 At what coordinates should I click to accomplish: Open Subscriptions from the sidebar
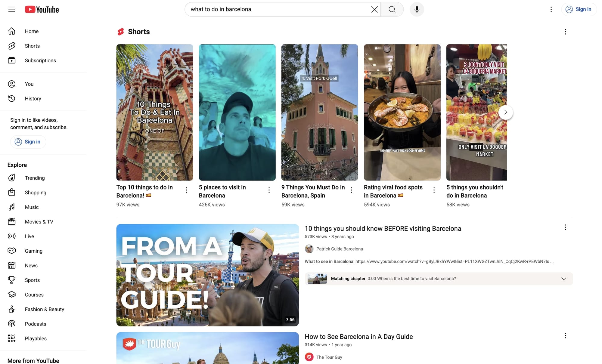pyautogui.click(x=40, y=60)
